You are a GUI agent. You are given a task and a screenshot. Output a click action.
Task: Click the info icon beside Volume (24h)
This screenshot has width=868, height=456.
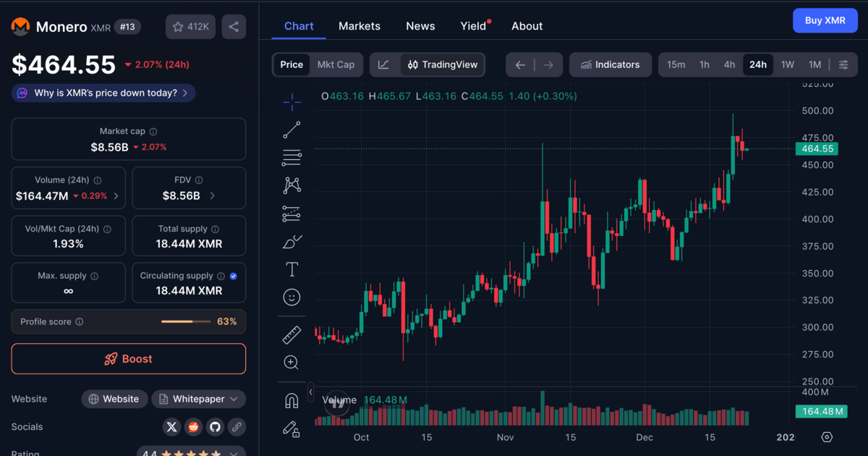click(98, 180)
